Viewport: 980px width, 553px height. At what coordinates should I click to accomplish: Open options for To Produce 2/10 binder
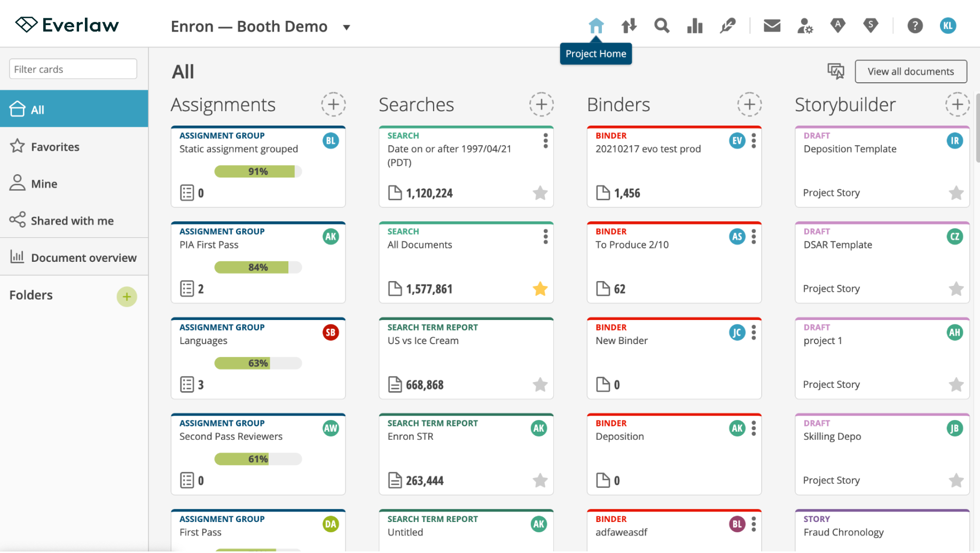(754, 236)
